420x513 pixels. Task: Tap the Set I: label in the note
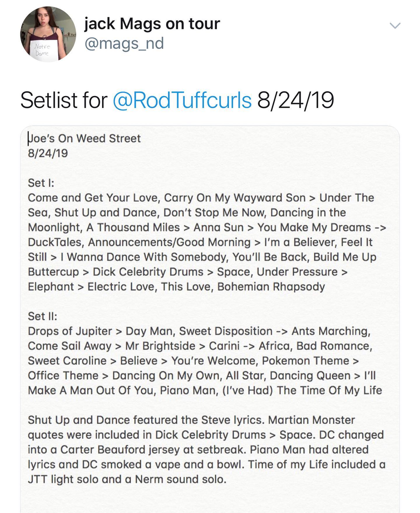pos(41,183)
